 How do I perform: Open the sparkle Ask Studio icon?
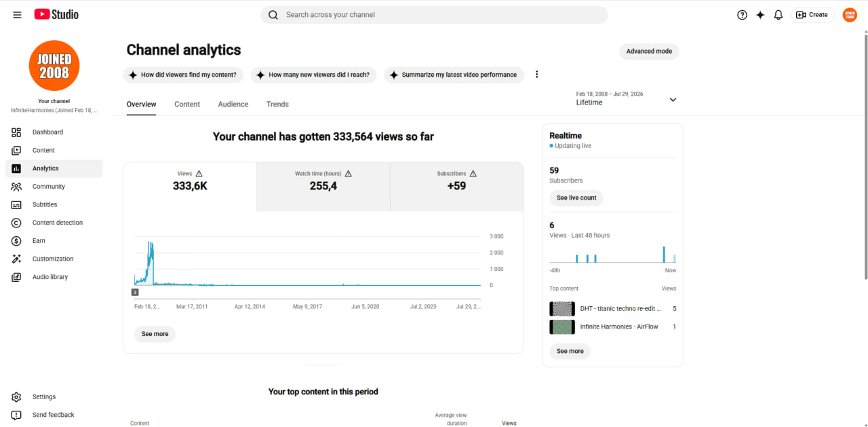[760, 15]
